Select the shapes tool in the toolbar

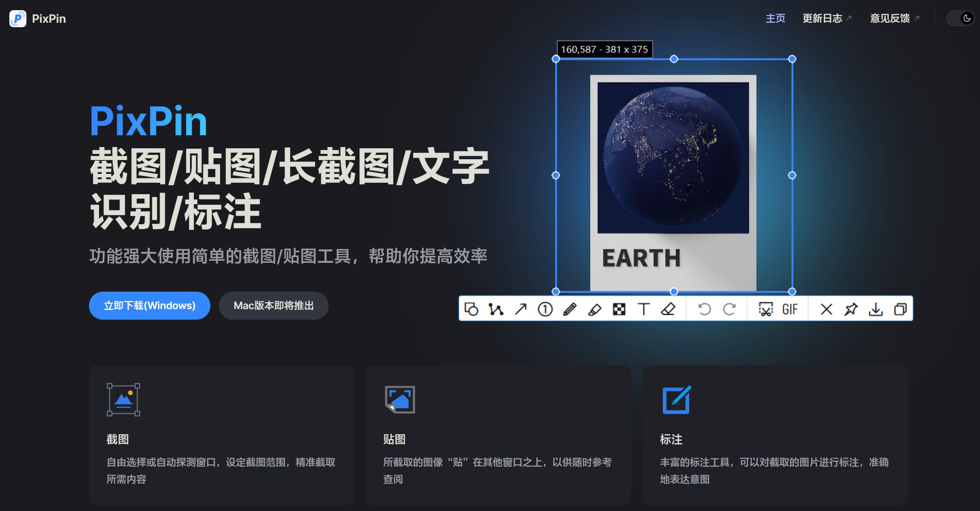tap(471, 309)
